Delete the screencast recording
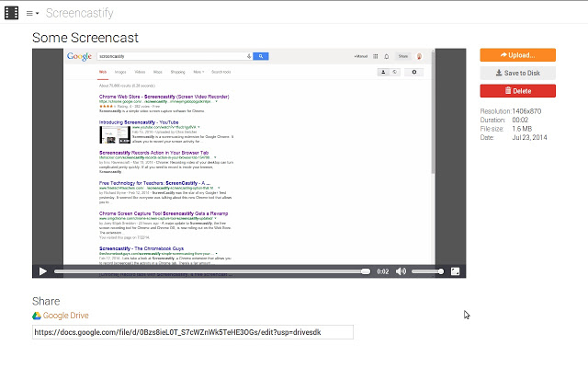588x368 pixels. click(x=517, y=91)
